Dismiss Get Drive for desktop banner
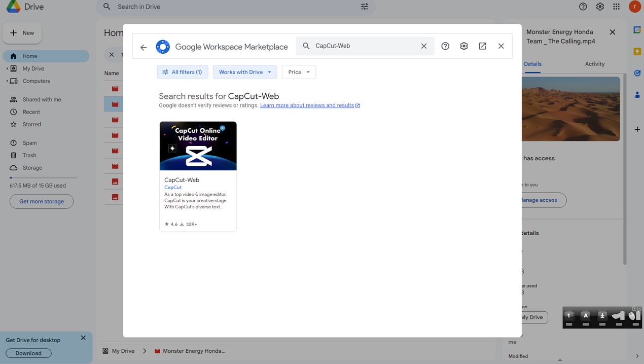The image size is (644, 364). [83, 338]
